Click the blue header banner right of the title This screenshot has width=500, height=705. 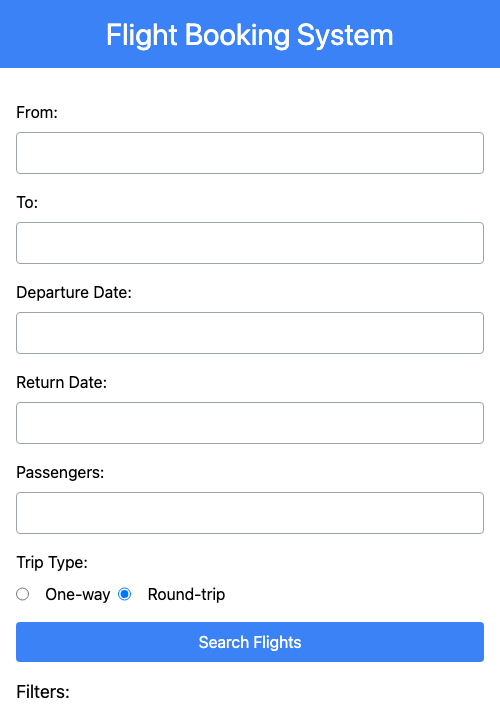[447, 34]
